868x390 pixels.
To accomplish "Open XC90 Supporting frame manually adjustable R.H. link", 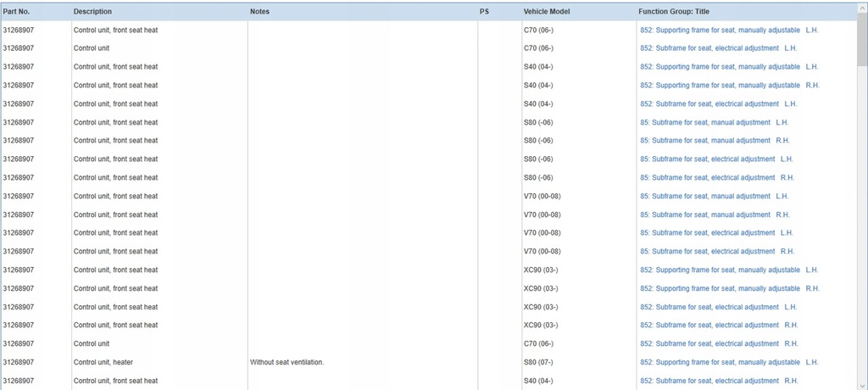I will click(x=730, y=288).
